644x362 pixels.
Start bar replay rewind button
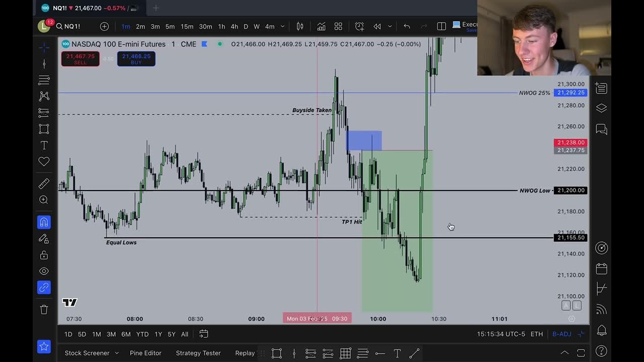click(x=377, y=26)
